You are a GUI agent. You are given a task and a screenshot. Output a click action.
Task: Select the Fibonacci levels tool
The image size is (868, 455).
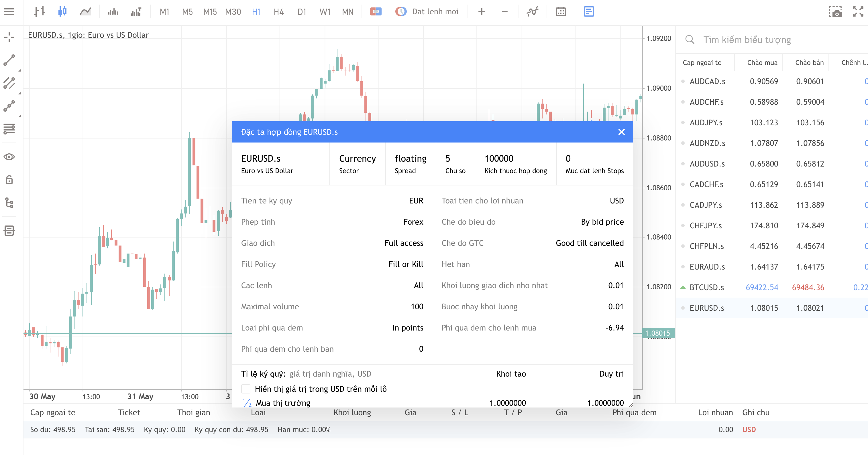(9, 129)
